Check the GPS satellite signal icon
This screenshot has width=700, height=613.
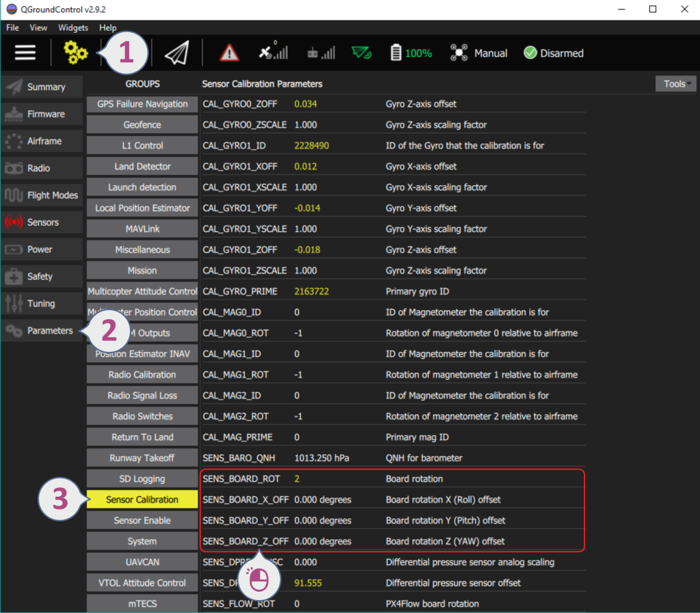coord(273,53)
